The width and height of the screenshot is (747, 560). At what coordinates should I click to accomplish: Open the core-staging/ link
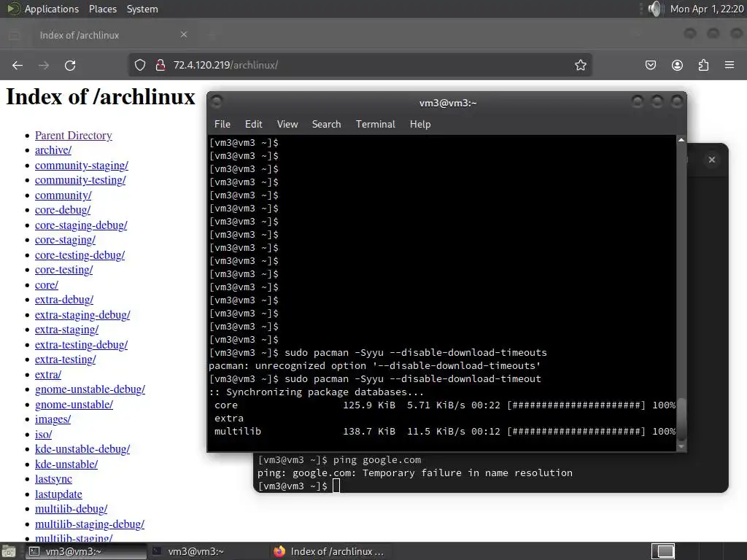65,240
